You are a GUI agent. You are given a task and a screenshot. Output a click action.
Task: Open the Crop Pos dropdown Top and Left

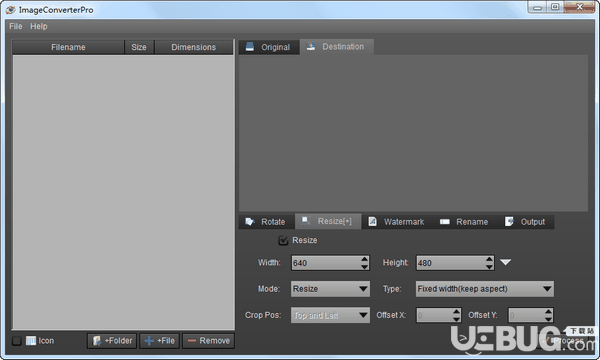tap(330, 315)
